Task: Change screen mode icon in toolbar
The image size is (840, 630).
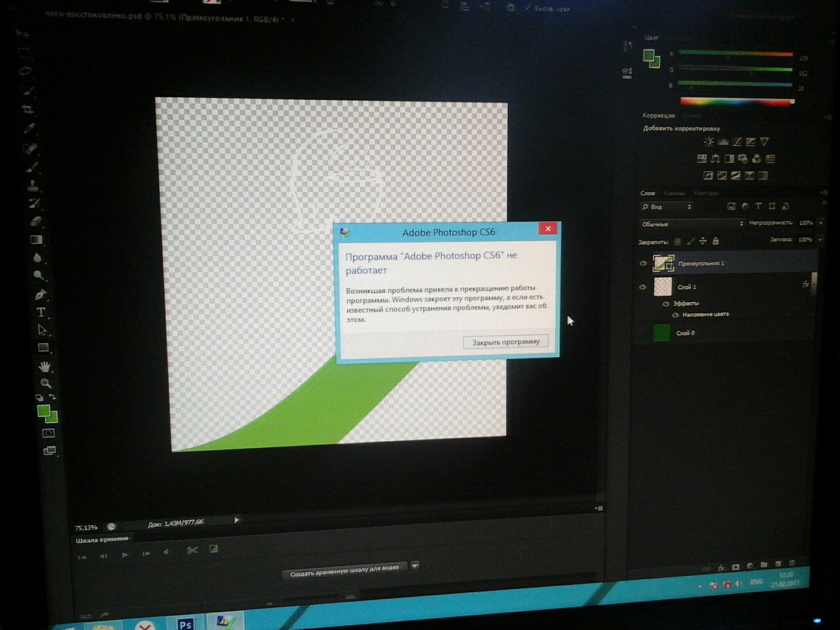Action: [x=49, y=450]
